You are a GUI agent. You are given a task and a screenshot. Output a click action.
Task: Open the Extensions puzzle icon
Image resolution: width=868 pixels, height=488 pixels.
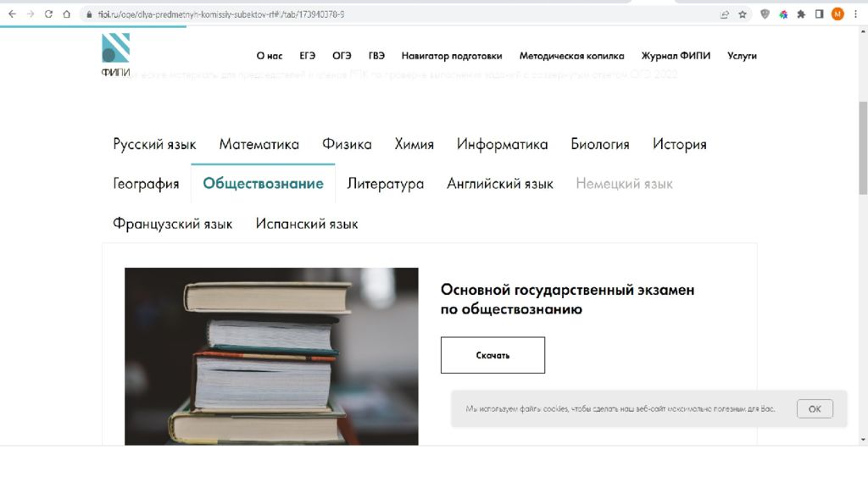pyautogui.click(x=801, y=14)
